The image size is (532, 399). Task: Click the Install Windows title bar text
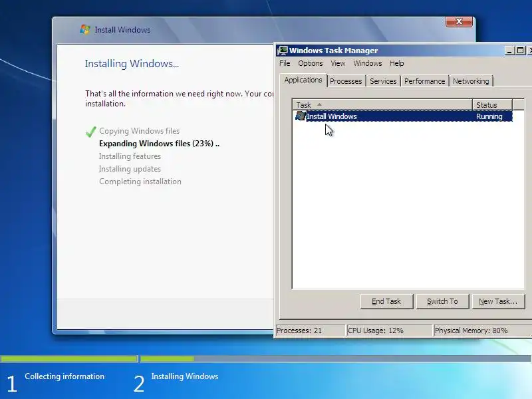122,30
